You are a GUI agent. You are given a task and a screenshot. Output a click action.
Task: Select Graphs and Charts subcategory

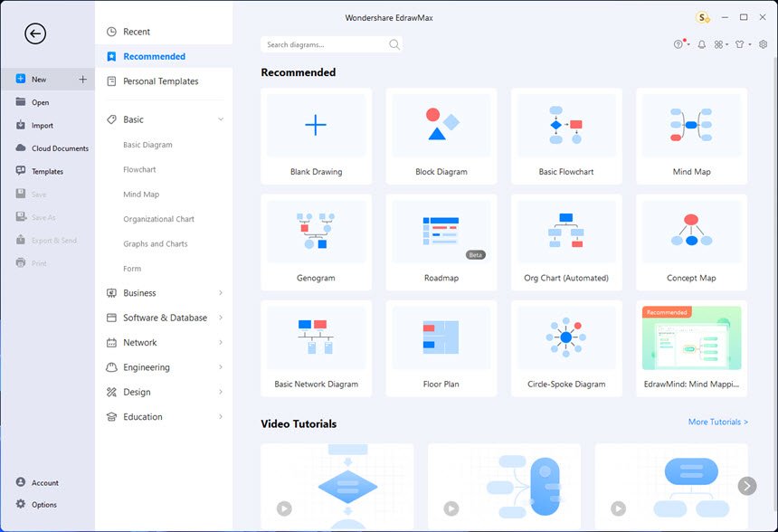click(x=156, y=243)
